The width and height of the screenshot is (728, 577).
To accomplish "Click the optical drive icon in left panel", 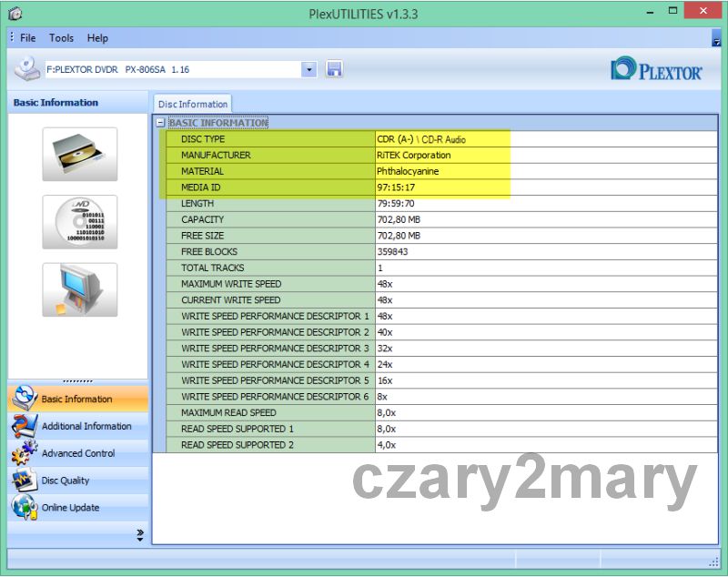I will click(x=79, y=154).
